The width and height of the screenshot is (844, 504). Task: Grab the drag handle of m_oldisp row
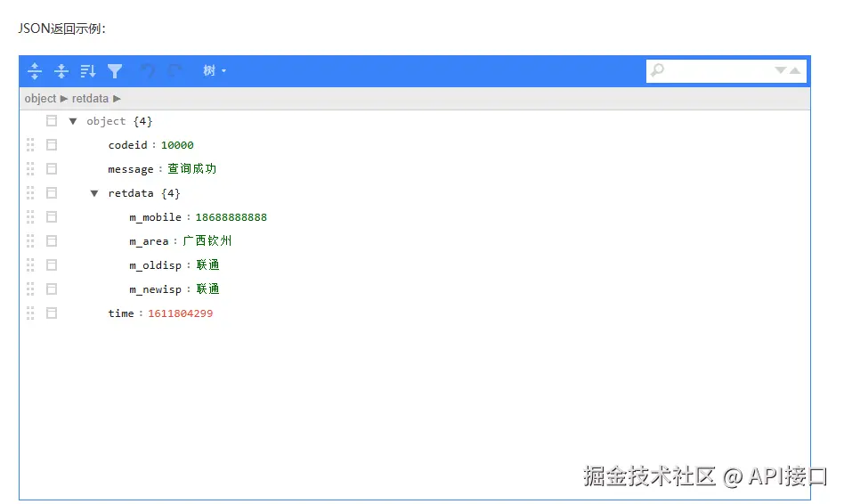point(30,265)
